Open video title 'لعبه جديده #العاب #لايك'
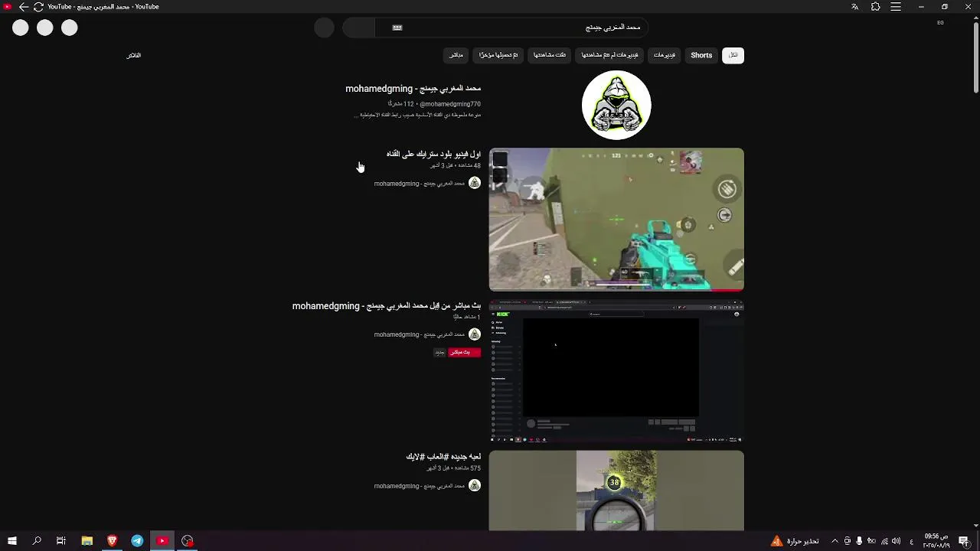Image resolution: width=980 pixels, height=551 pixels. point(443,456)
